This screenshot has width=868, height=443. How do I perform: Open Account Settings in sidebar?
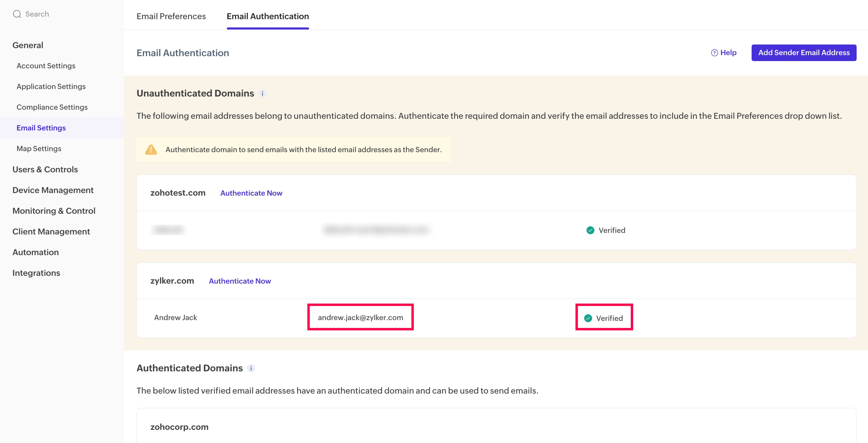click(x=46, y=66)
